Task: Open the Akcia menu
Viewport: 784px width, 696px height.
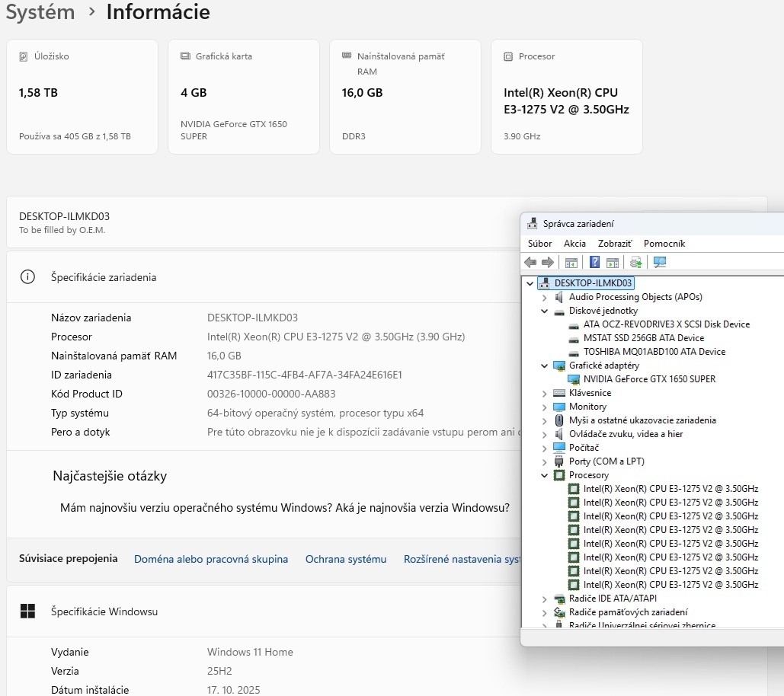Action: tap(574, 244)
